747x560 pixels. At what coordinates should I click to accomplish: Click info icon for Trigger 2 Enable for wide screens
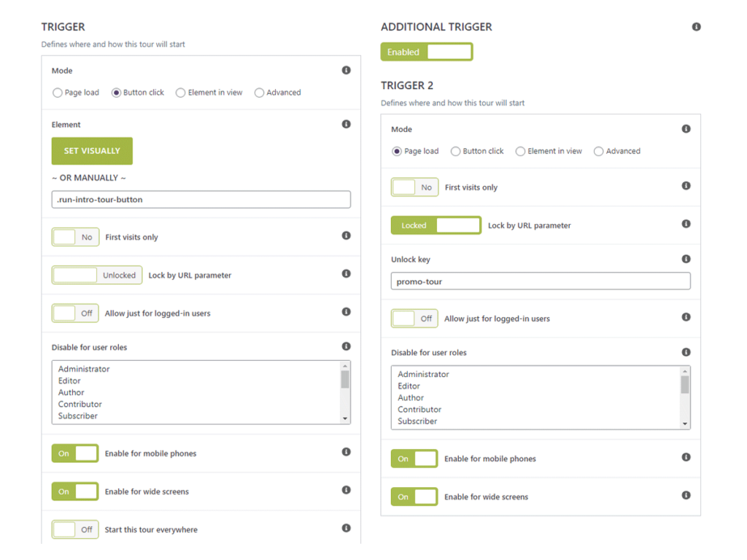tap(686, 495)
